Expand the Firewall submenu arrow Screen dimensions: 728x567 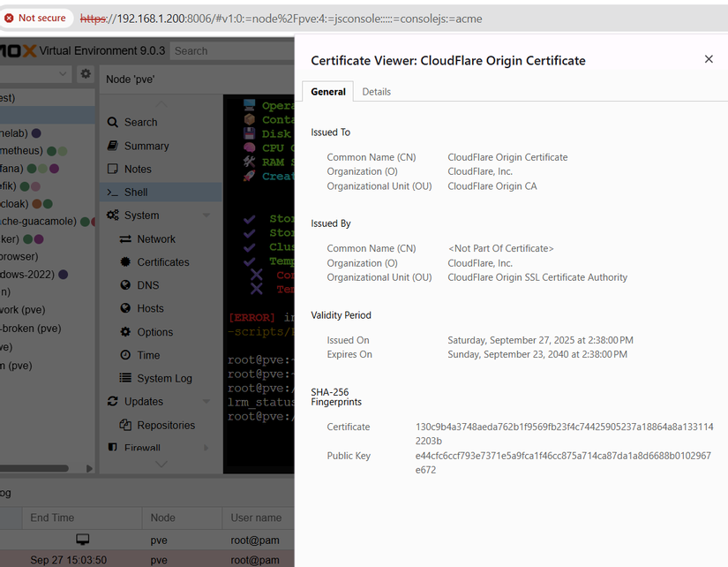pos(206,448)
